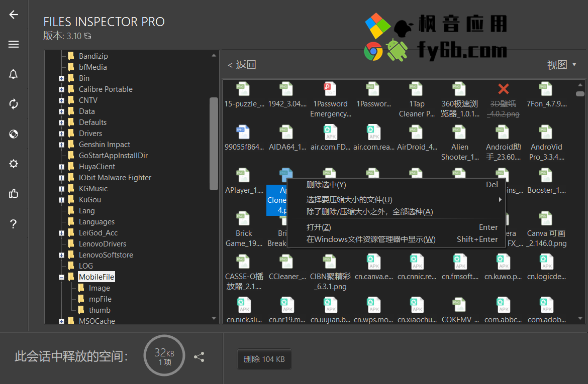Select the air.com.FD APK file icon
Screen dimensions: 588x384
click(330, 132)
